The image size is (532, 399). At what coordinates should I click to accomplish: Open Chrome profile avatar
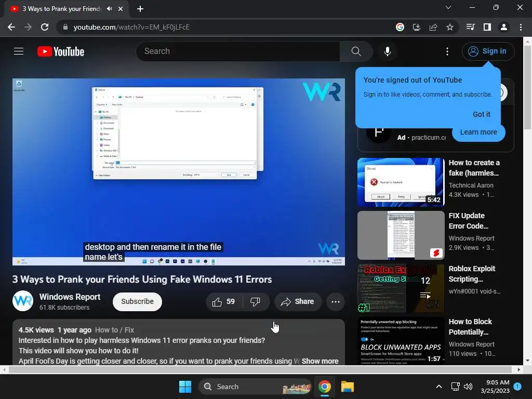click(504, 27)
